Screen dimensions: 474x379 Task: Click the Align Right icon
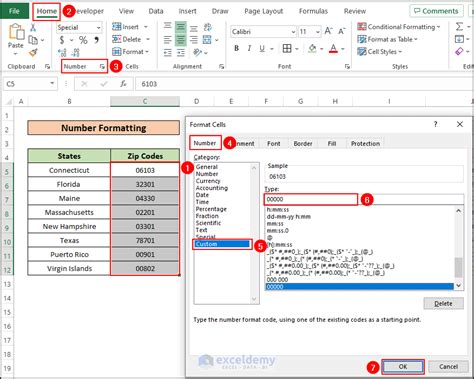(194, 40)
